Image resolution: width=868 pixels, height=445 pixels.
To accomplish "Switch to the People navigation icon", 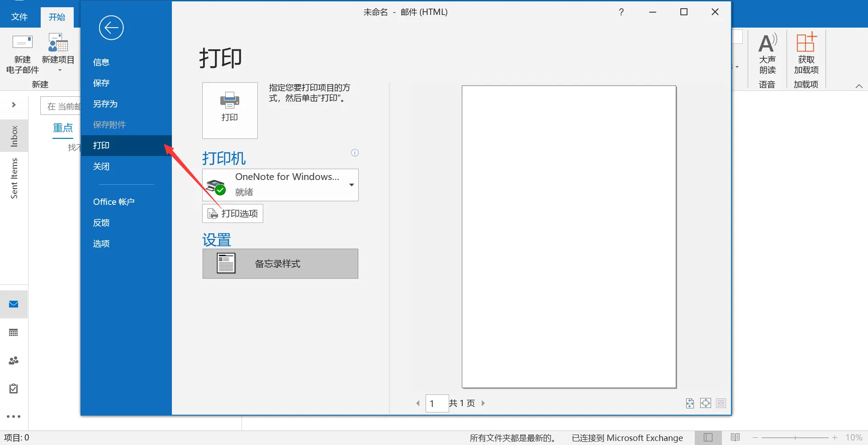I will tap(14, 361).
